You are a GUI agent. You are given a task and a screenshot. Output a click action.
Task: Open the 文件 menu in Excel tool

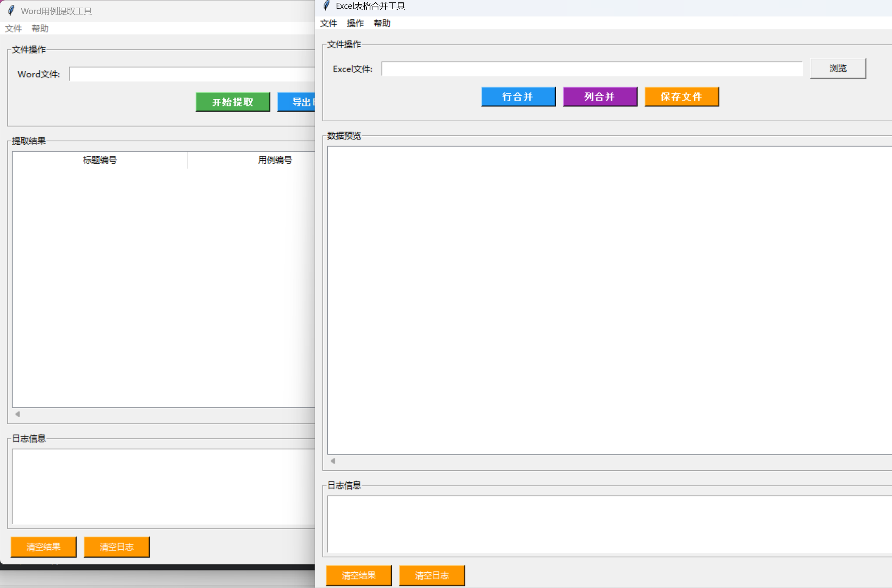328,23
